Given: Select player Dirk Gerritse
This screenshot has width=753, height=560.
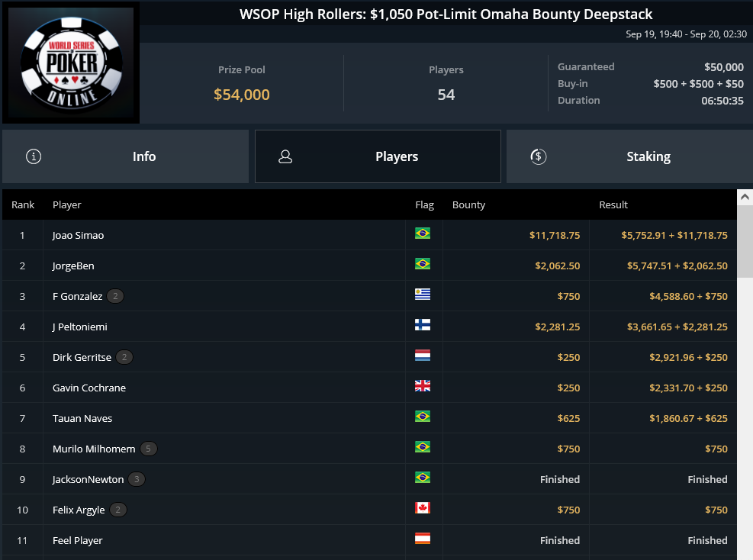Looking at the screenshot, I should click(x=82, y=357).
